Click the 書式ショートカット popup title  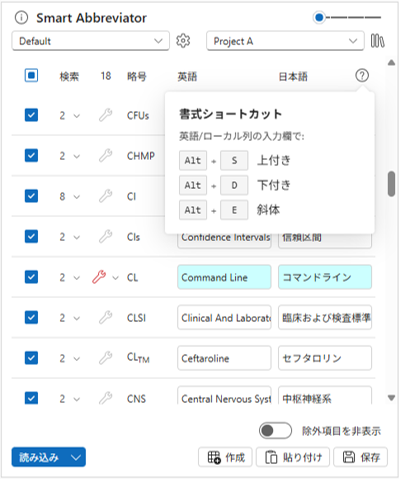click(x=230, y=114)
